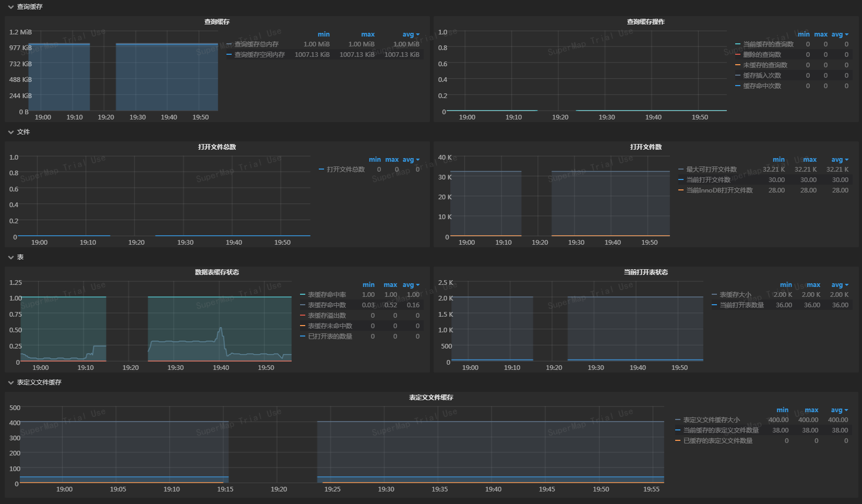This screenshot has width=862, height=504.
Task: Hide the 表缓存命中率 series
Action: 322,294
